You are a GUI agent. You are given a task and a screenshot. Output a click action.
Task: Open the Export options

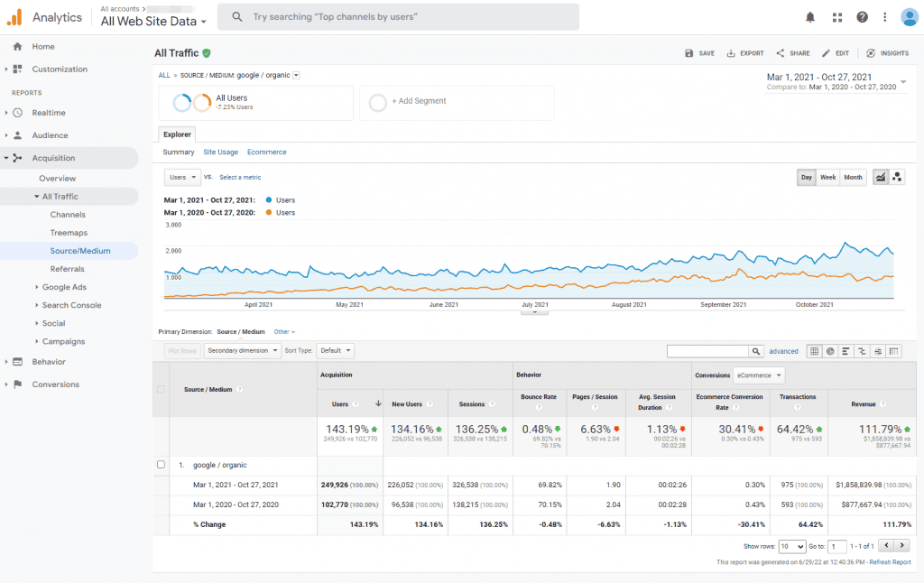tap(744, 53)
